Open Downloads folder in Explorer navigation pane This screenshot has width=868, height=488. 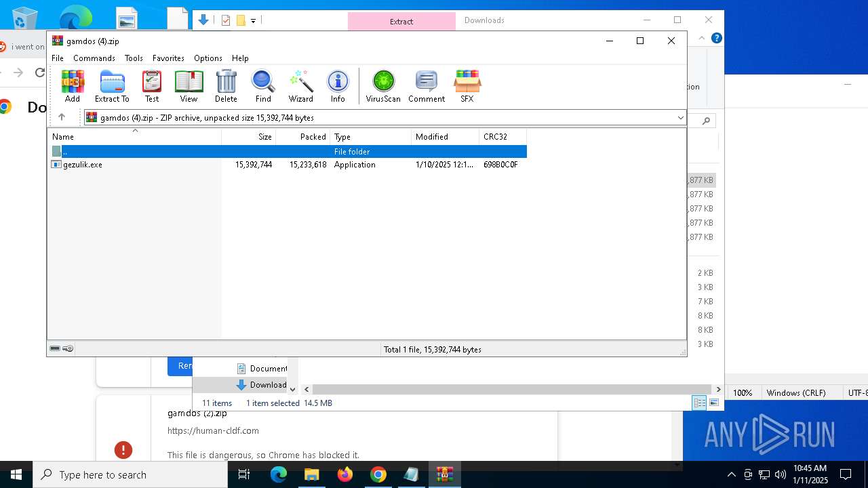pyautogui.click(x=262, y=385)
